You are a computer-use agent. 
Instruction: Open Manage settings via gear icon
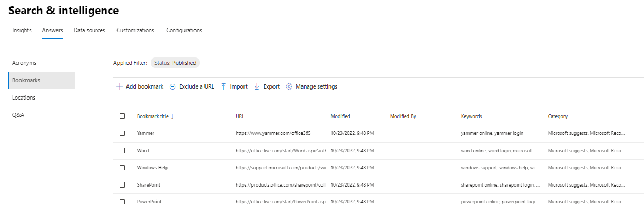point(289,86)
